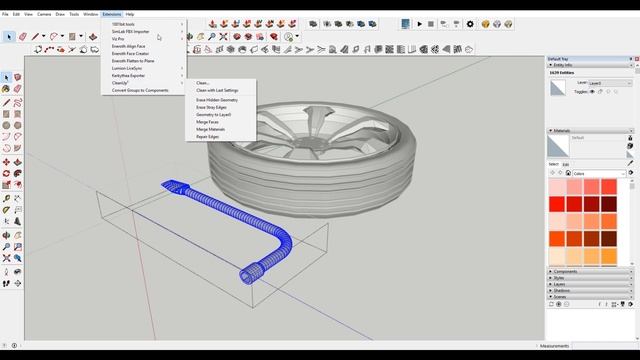Open the Layer dropdown in Entity Info
Viewport: 640px width, 360px height.
(610, 83)
